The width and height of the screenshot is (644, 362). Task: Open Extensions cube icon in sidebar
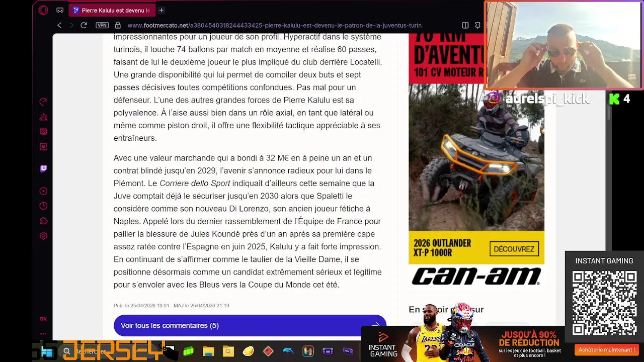[43, 221]
